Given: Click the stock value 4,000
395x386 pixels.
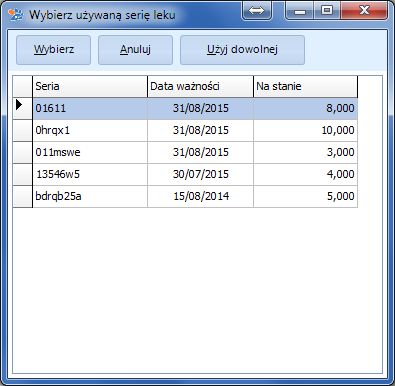Looking at the screenshot, I should [305, 174].
